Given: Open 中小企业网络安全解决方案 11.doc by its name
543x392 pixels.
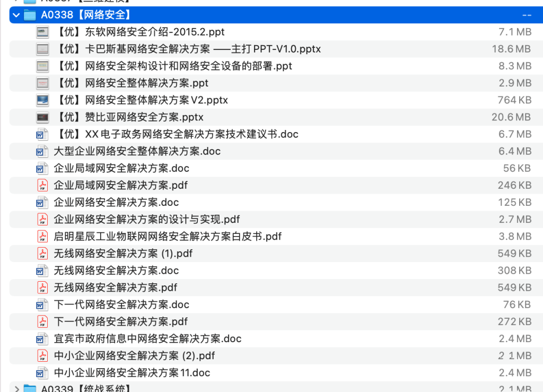Looking at the screenshot, I should [x=132, y=372].
